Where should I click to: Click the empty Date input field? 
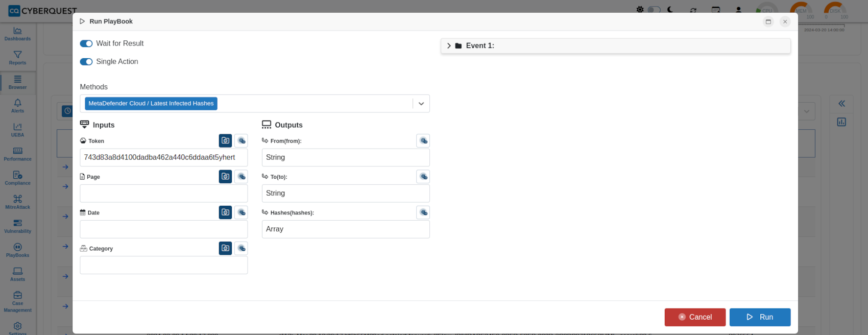(x=164, y=229)
